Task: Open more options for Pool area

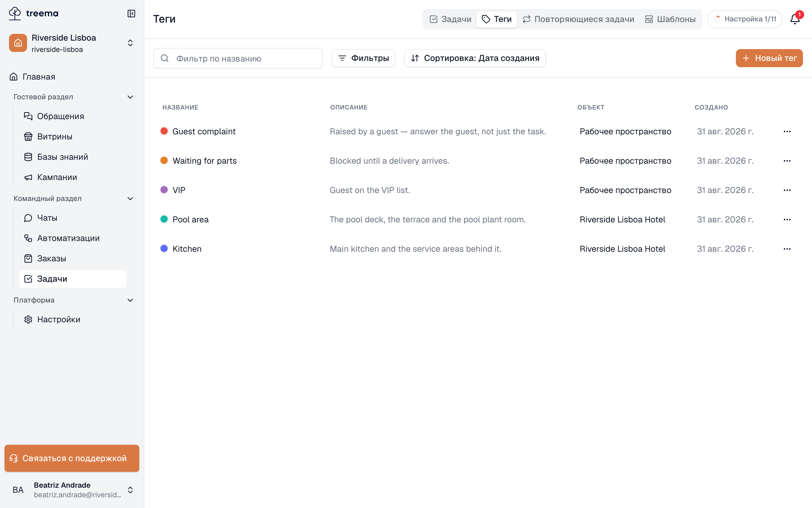Action: tap(787, 219)
